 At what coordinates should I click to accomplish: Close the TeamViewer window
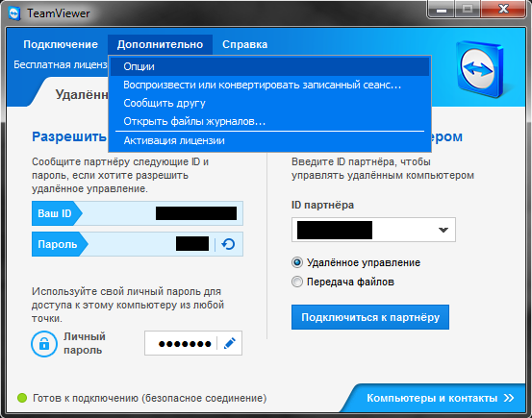503,10
